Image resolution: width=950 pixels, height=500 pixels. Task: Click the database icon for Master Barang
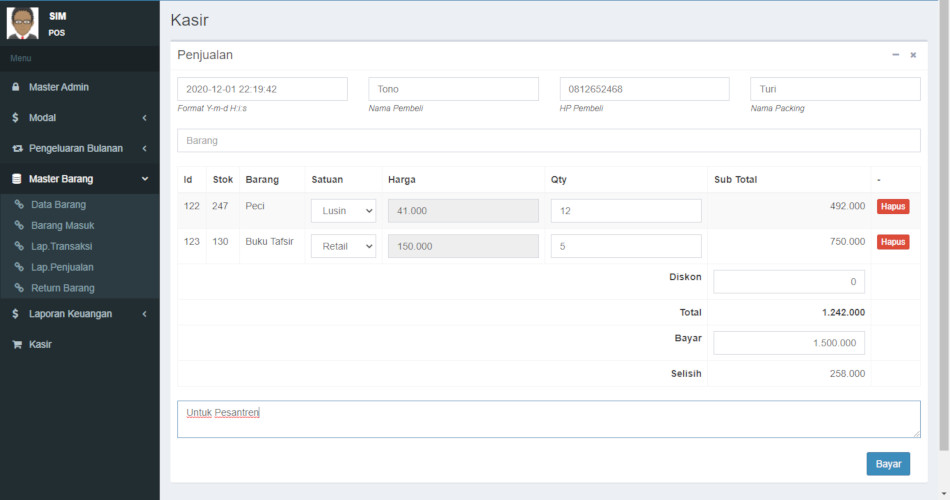[16, 179]
